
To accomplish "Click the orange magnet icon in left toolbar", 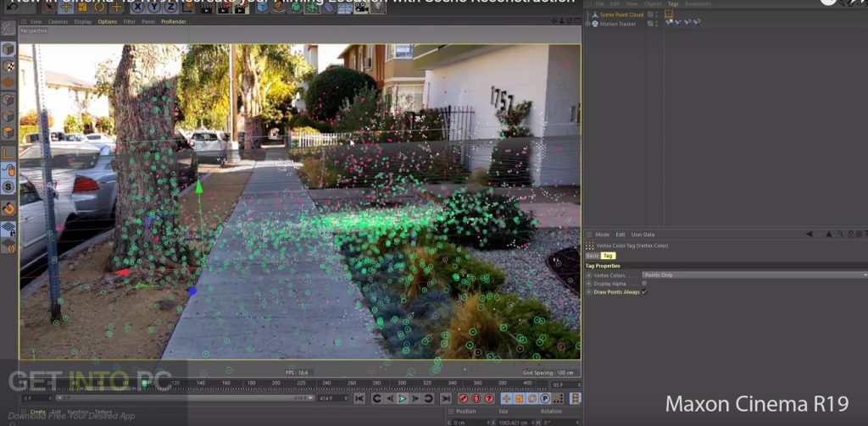I will [x=8, y=208].
